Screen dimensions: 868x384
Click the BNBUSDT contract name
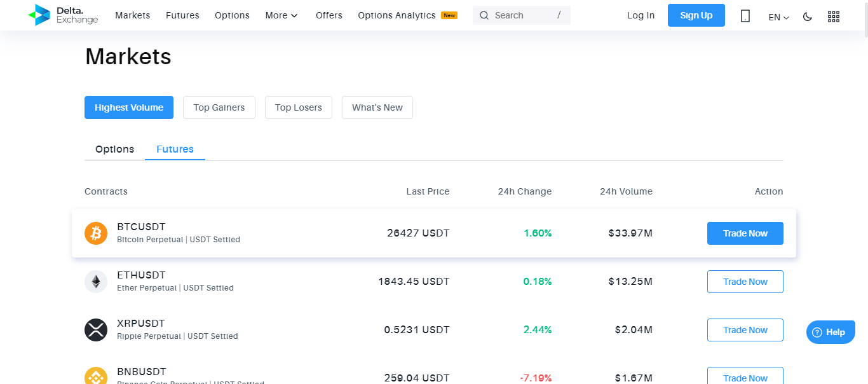(142, 372)
